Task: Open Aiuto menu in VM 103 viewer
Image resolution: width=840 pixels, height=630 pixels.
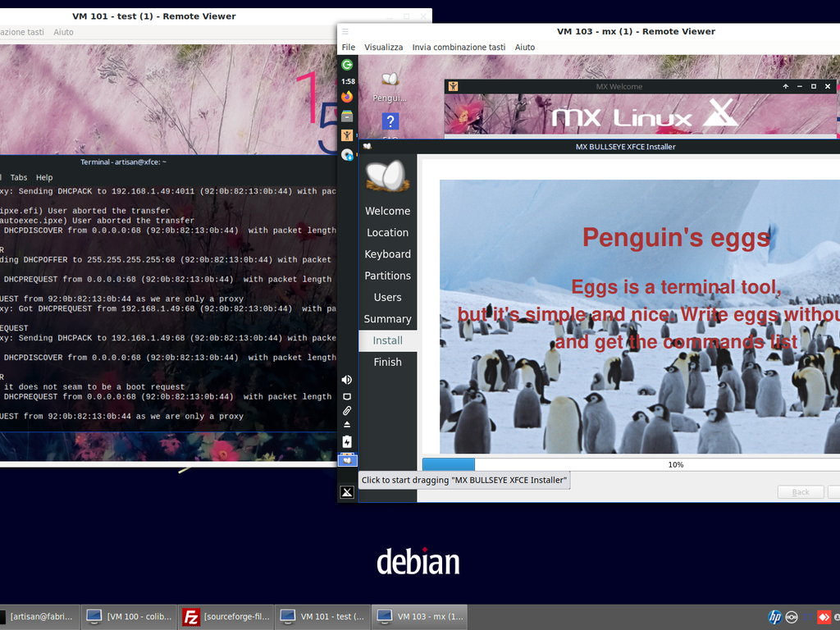Action: pyautogui.click(x=524, y=47)
